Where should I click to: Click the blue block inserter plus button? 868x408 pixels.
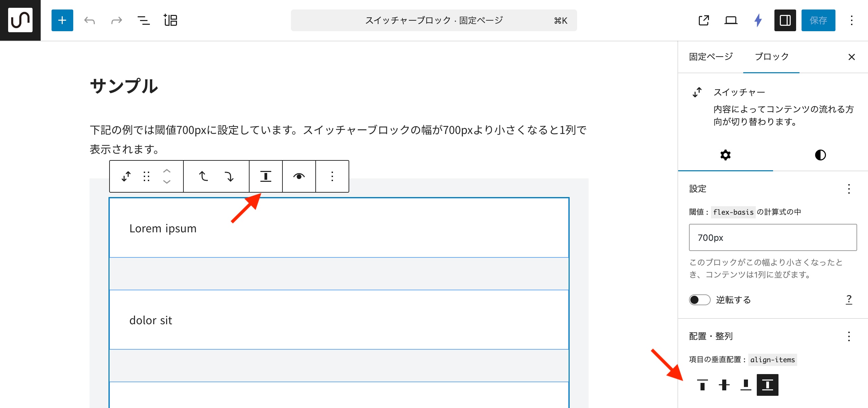pos(62,20)
